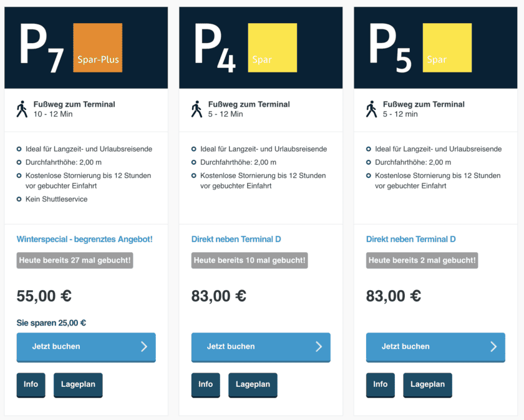
Task: Click 'Jetzt buchen' on the P4 card
Action: pos(261,347)
